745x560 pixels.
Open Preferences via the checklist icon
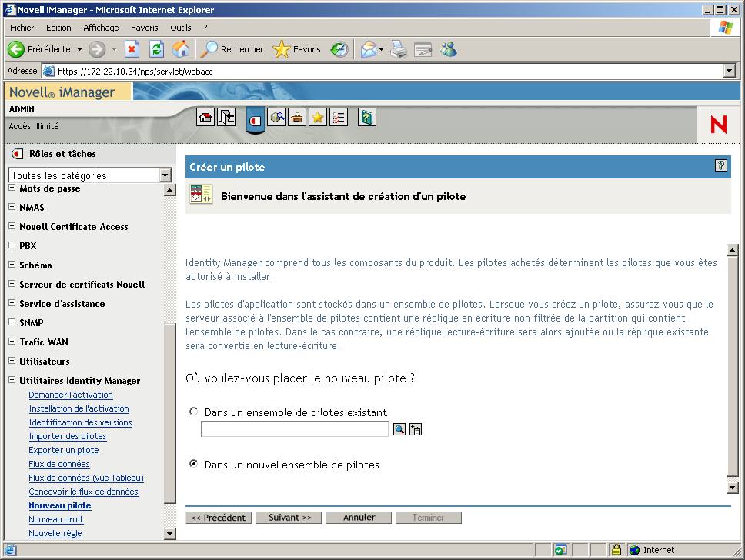pyautogui.click(x=338, y=117)
